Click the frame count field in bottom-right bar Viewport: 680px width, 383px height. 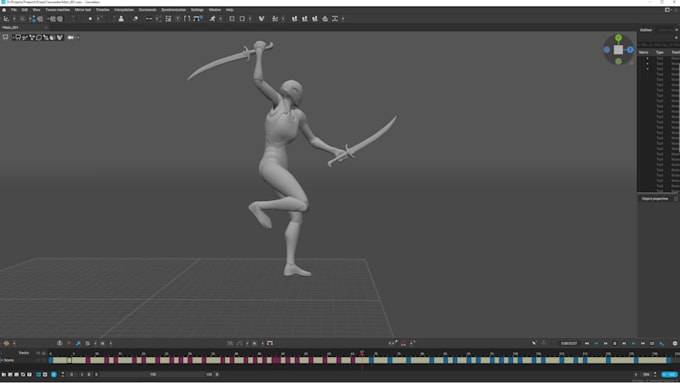coord(646,374)
